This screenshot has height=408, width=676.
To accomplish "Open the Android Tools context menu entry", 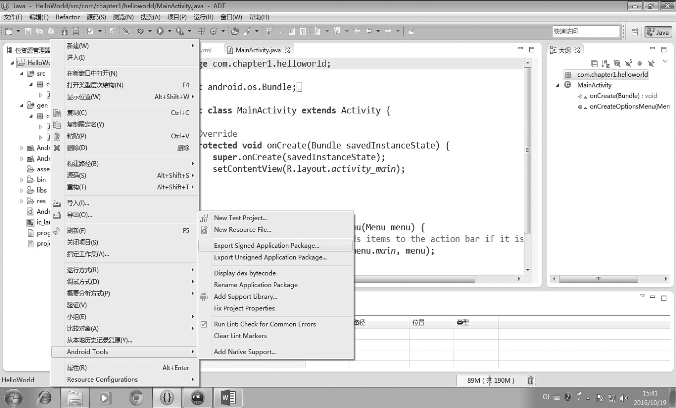I will coord(124,352).
